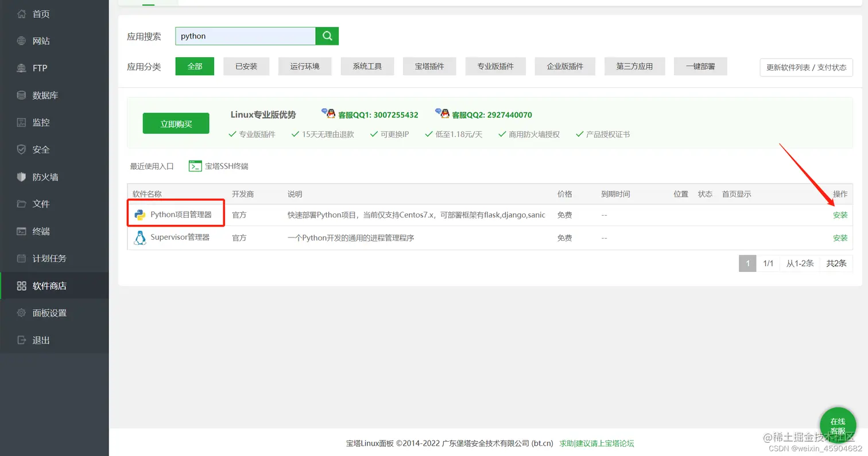Install the Python项目管理器 via 安装 link
Screen dimensions: 868x456
point(840,215)
